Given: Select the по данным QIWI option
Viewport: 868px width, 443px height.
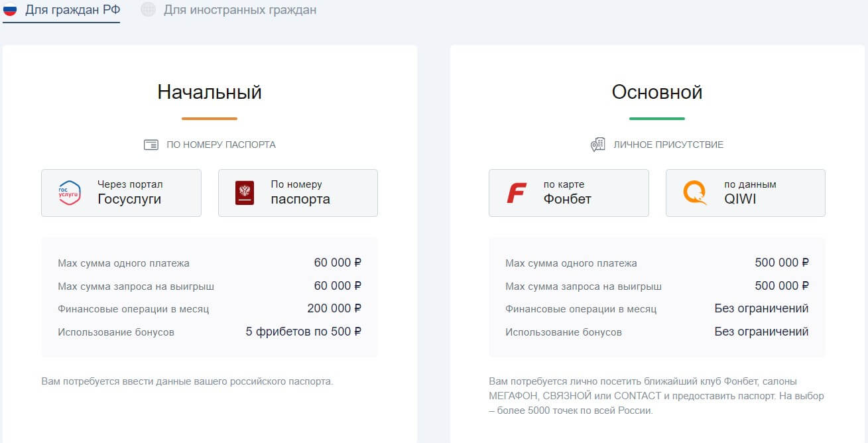Looking at the screenshot, I should click(745, 193).
